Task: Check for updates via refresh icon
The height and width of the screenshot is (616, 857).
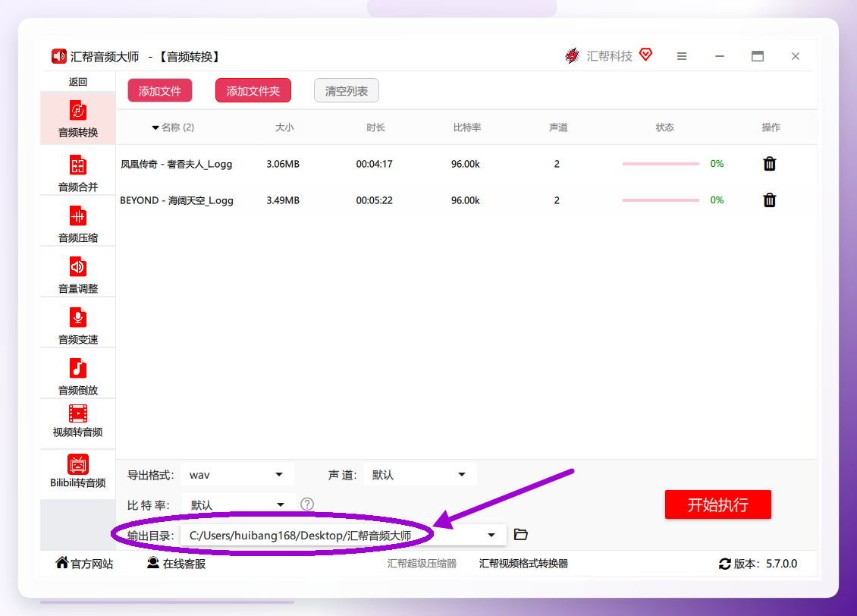Action: click(725, 564)
